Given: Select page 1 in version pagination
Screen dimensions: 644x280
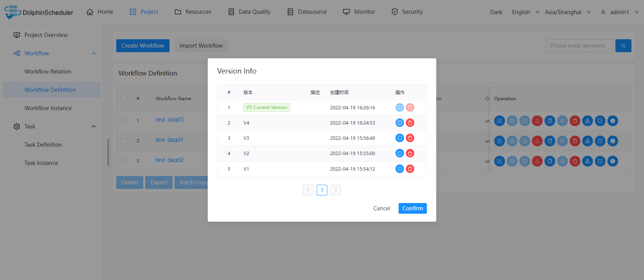Looking at the screenshot, I should tap(322, 190).
